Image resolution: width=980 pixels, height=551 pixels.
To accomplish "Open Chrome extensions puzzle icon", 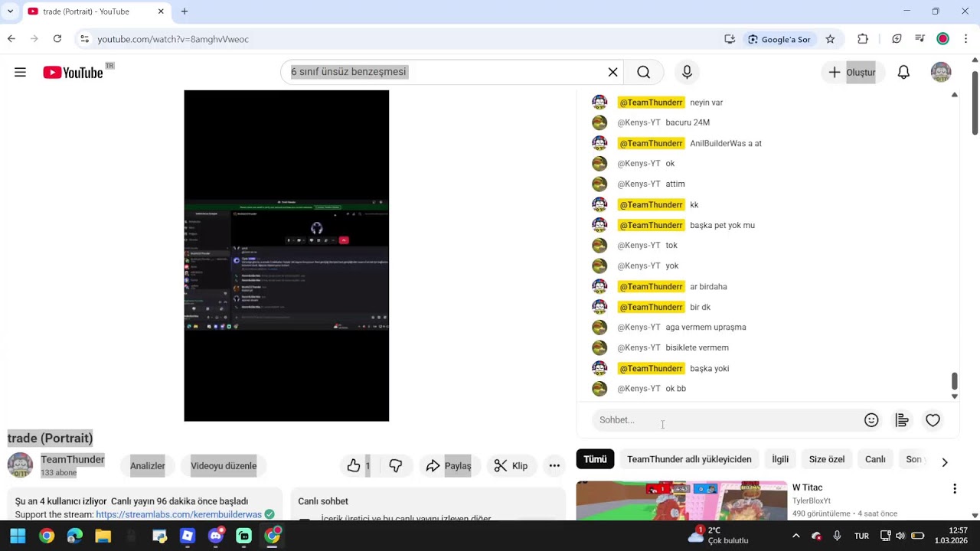I will 863,39.
